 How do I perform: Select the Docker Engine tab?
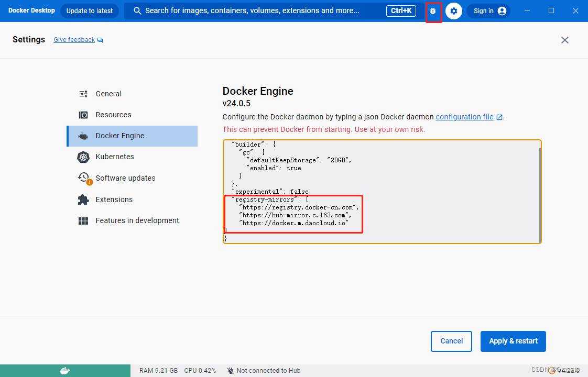(x=133, y=136)
